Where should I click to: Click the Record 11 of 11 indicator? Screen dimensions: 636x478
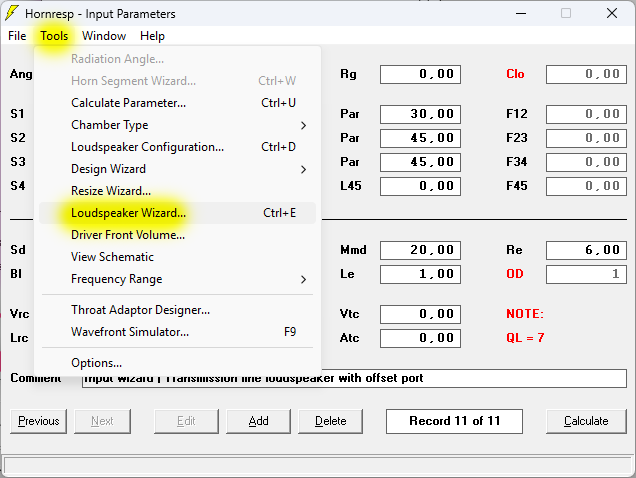(x=454, y=421)
